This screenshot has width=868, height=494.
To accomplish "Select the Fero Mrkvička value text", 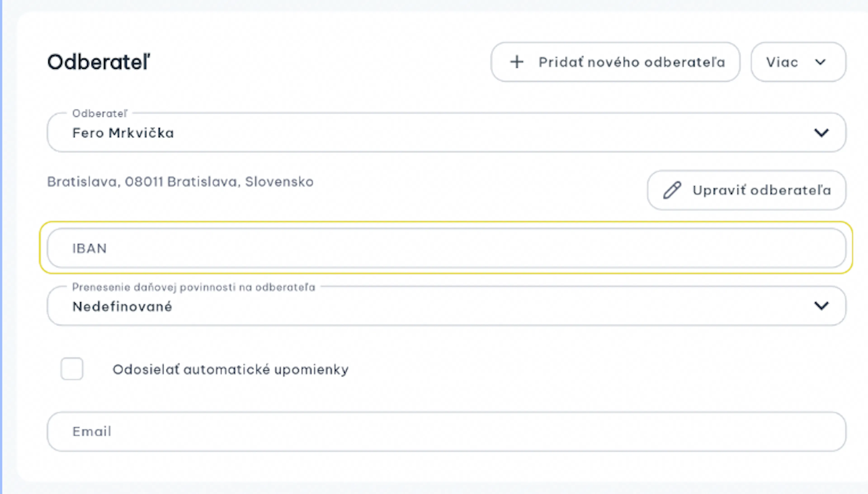I will pos(123,133).
